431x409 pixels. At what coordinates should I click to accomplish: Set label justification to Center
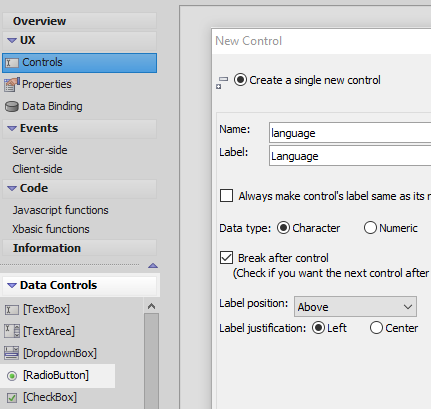[376, 328]
